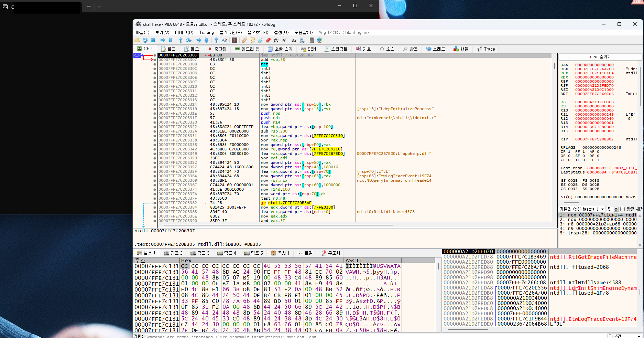Open the 로그 (Log) tab

tap(168, 49)
